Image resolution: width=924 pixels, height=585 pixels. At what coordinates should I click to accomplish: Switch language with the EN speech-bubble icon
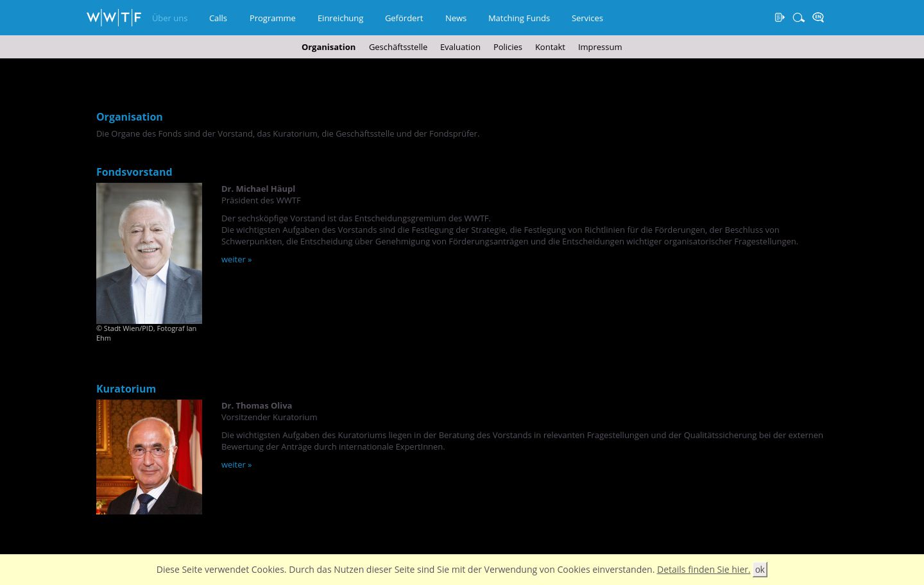[x=818, y=17]
